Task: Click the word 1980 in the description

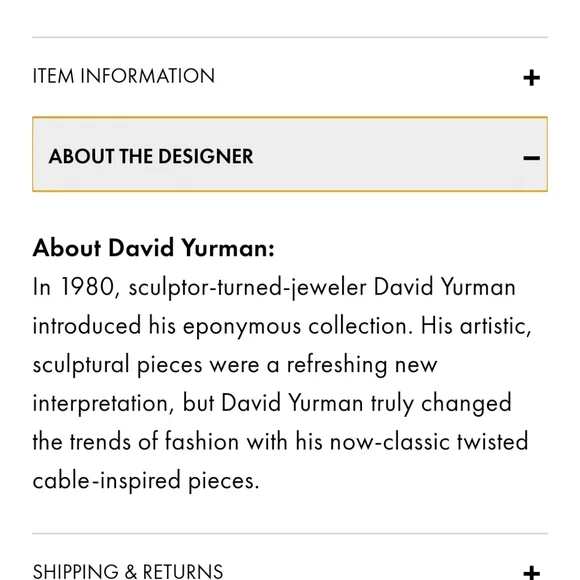Action: point(90,287)
